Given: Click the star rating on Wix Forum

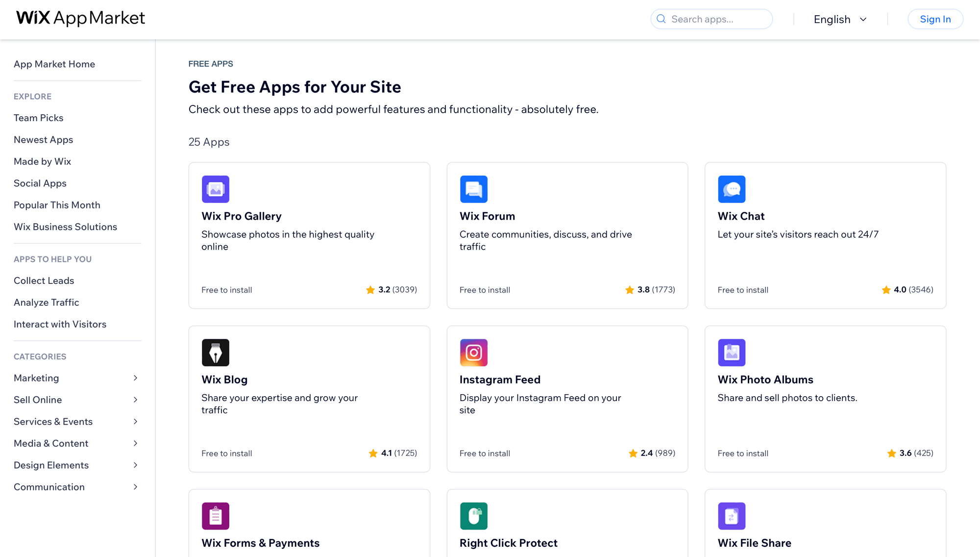Looking at the screenshot, I should tap(650, 290).
